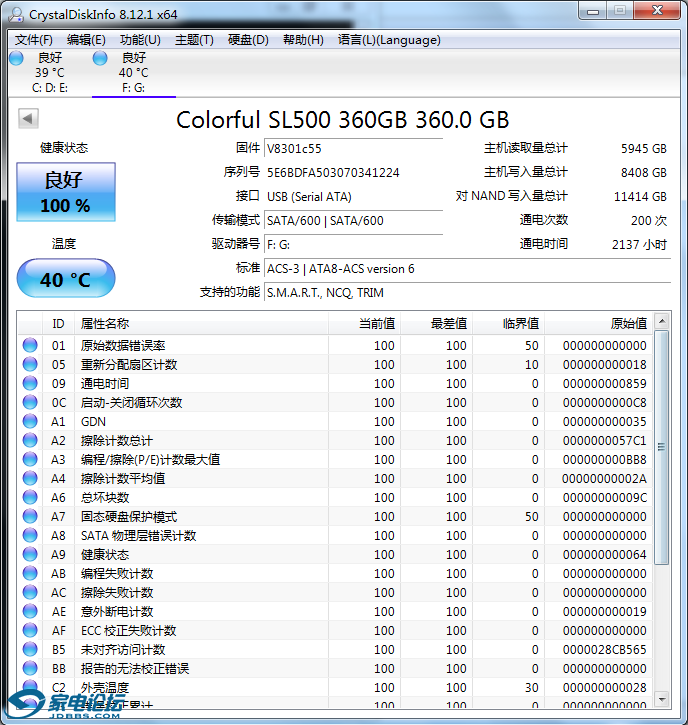688x725 pixels.
Task: Click the 主机写入量总计 value 8408 GB
Action: coord(644,172)
